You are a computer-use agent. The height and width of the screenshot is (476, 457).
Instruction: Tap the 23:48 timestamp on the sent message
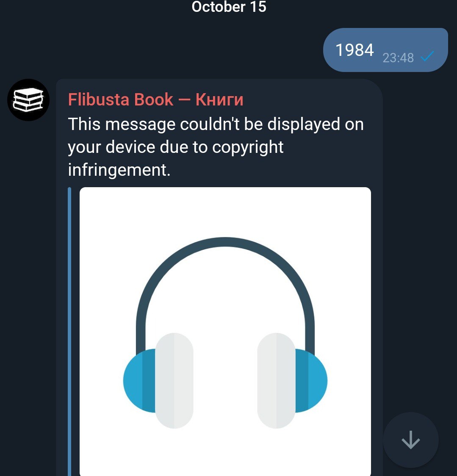click(398, 58)
